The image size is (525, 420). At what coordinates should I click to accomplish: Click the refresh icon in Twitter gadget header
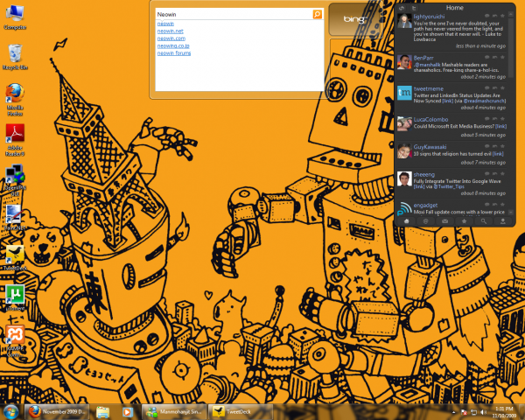click(x=402, y=8)
